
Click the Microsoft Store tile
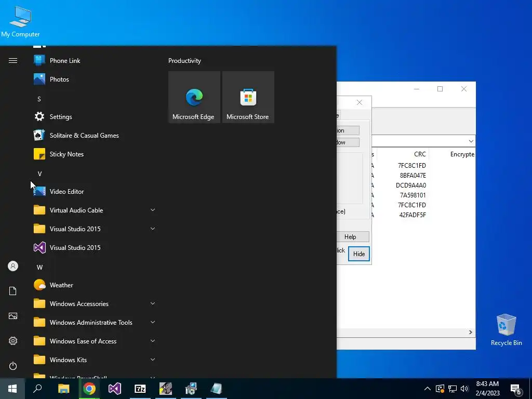pyautogui.click(x=248, y=97)
